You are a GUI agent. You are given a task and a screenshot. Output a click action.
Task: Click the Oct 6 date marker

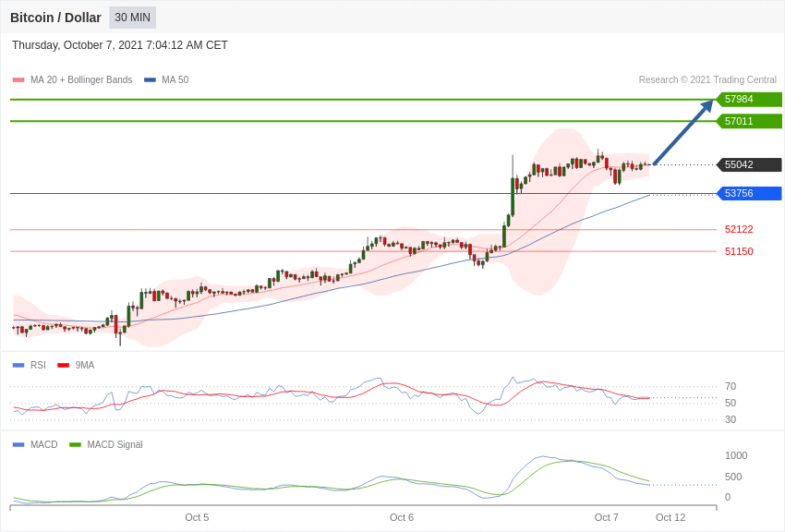(x=402, y=517)
